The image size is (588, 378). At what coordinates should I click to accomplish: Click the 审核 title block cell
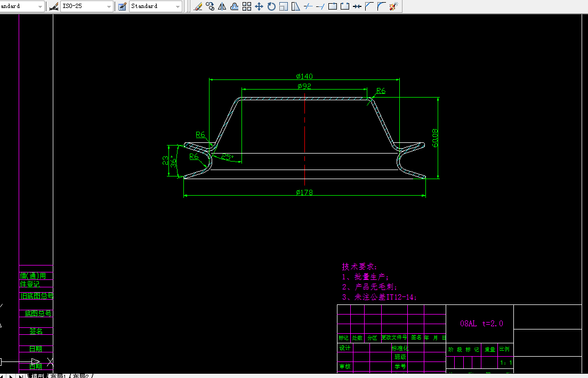pos(345,366)
